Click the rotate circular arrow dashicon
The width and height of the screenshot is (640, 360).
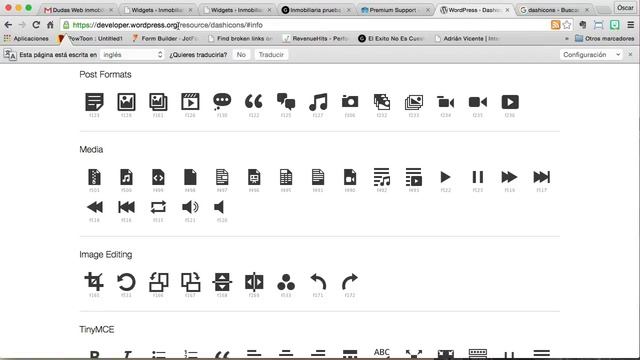point(126,282)
